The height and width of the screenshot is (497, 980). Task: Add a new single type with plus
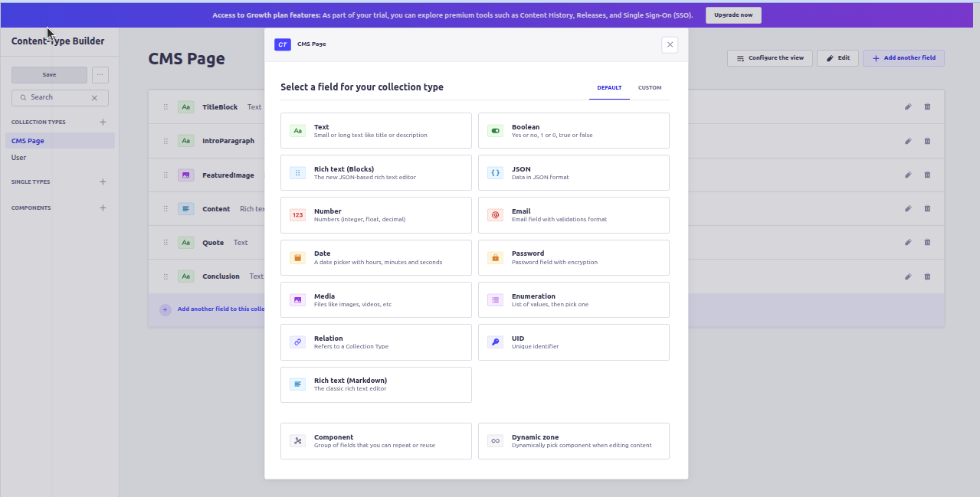click(x=103, y=182)
